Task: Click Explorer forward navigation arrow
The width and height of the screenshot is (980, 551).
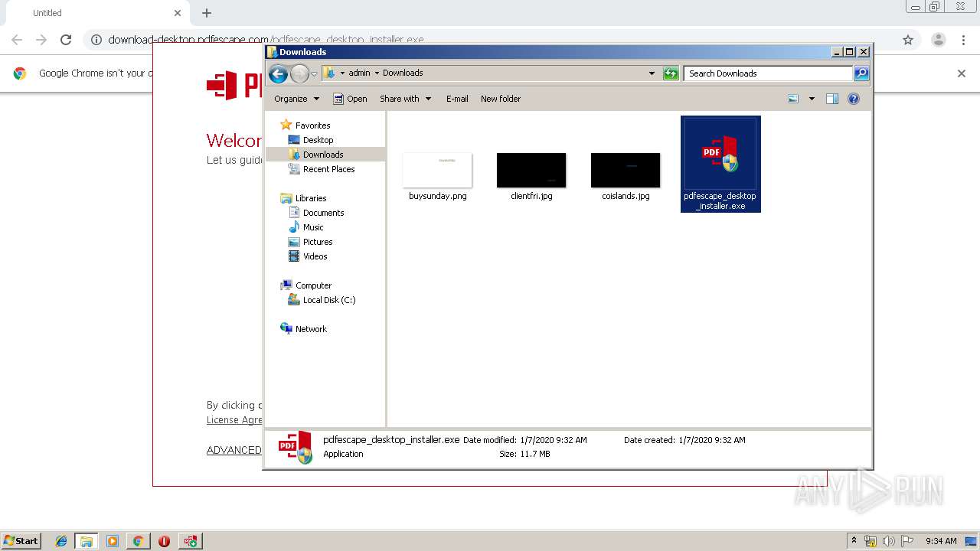Action: click(299, 73)
